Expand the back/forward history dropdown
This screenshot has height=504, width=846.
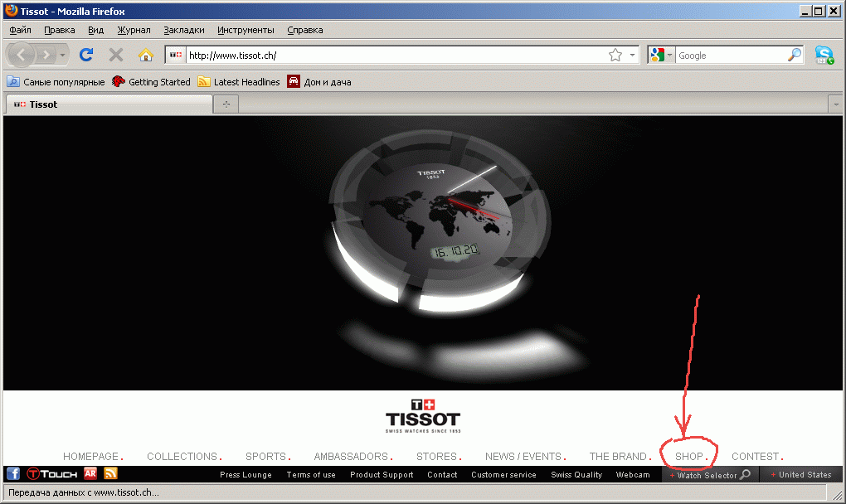coord(63,56)
